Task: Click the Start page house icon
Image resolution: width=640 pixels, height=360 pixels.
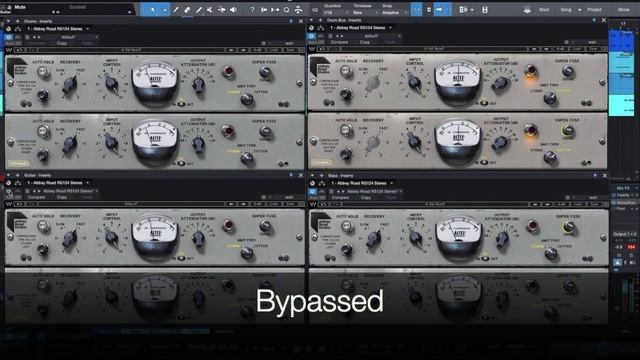Action: click(527, 10)
